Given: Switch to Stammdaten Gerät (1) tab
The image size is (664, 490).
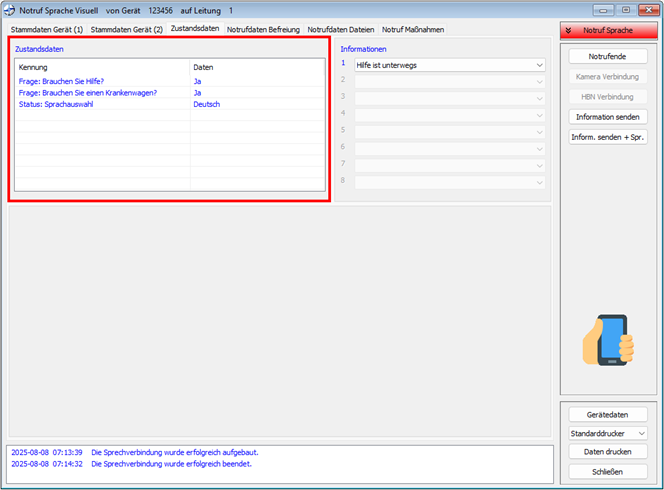Looking at the screenshot, I should [x=46, y=29].
